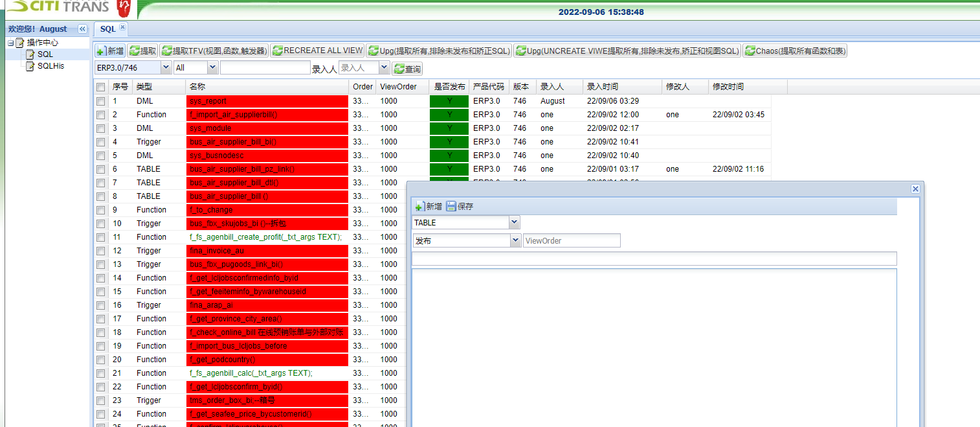The height and width of the screenshot is (427, 980).
Task: Click Upg(UNCREATE VIWE提取所有...) button
Action: [627, 51]
